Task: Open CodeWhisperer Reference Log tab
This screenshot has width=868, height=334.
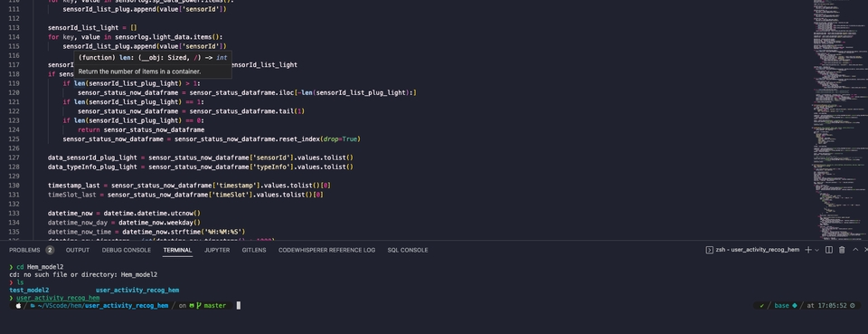Action: (326, 250)
